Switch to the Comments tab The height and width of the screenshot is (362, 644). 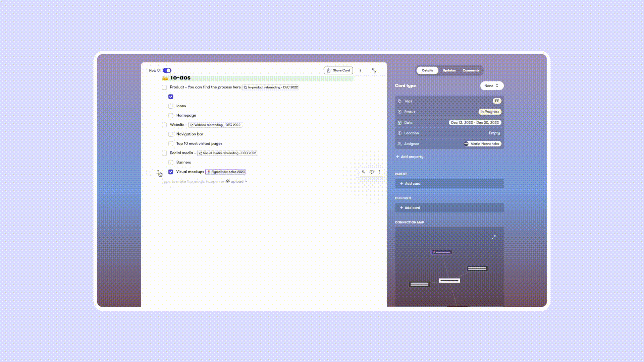pos(471,70)
